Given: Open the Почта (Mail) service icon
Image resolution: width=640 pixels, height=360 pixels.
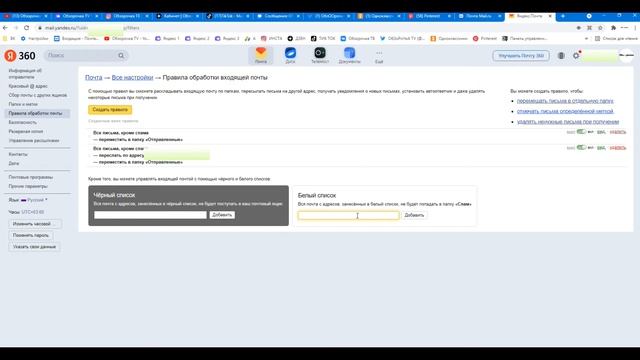Looking at the screenshot, I should coord(261,55).
